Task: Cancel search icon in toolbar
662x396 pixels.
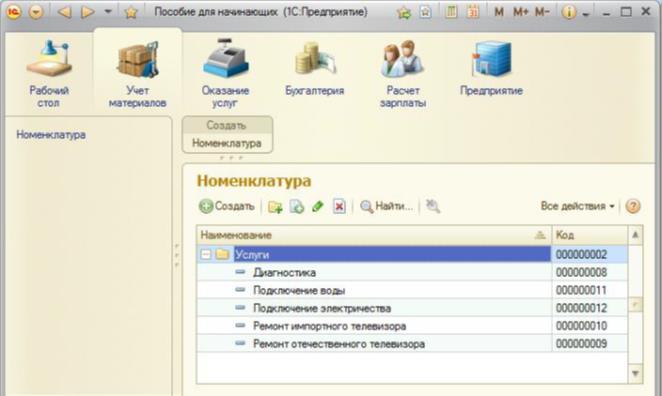Action: coord(433,206)
